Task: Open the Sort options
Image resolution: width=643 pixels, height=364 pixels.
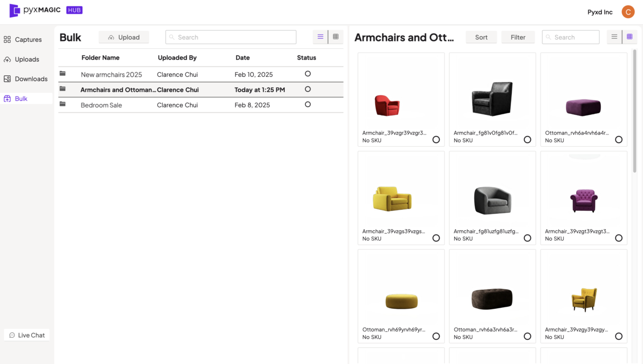Action: 481,37
